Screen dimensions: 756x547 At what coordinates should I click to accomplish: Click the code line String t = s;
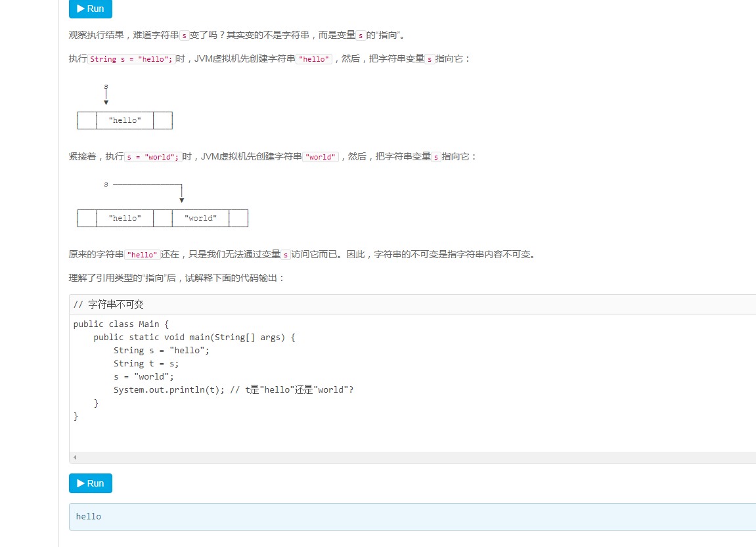[146, 363]
